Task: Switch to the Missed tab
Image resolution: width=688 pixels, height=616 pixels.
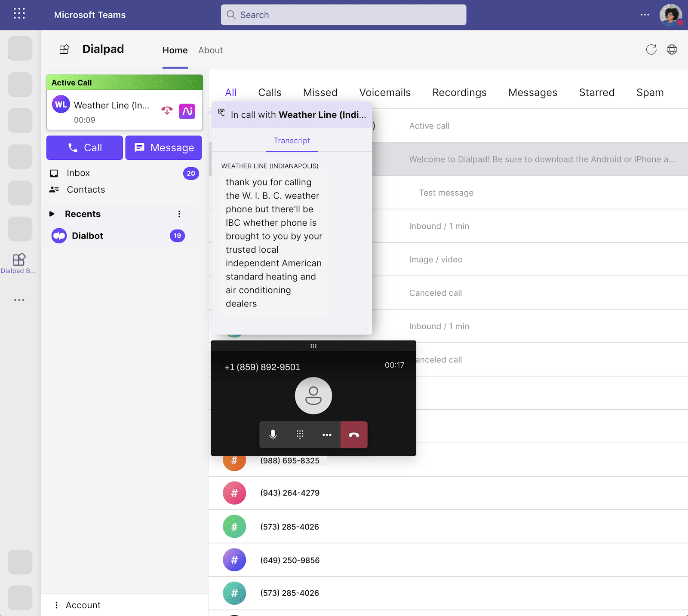Action: (320, 92)
